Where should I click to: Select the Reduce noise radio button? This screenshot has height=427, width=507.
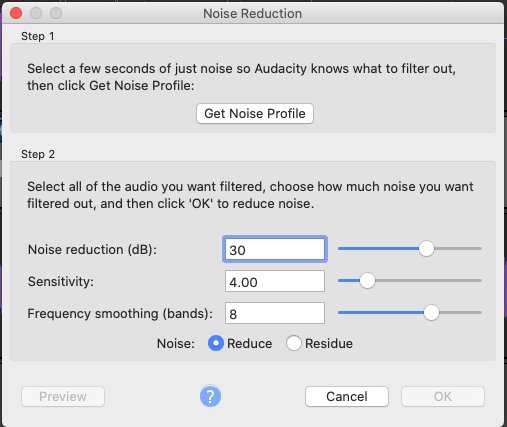click(216, 343)
